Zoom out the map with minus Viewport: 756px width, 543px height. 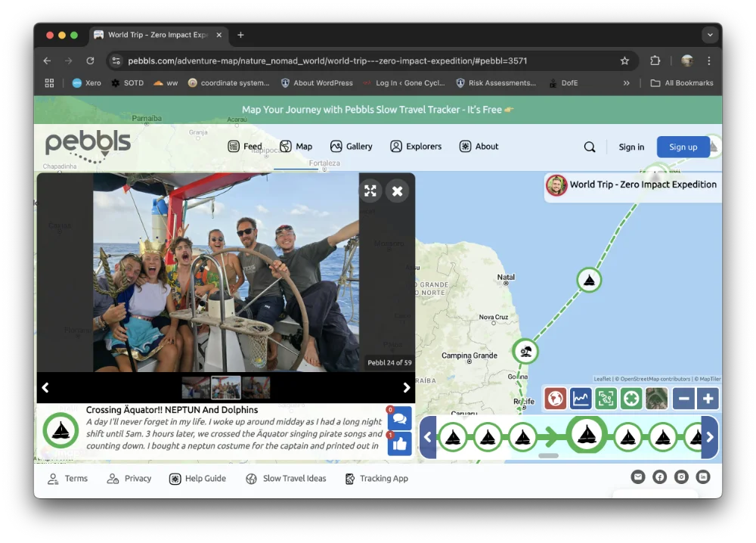coord(683,399)
